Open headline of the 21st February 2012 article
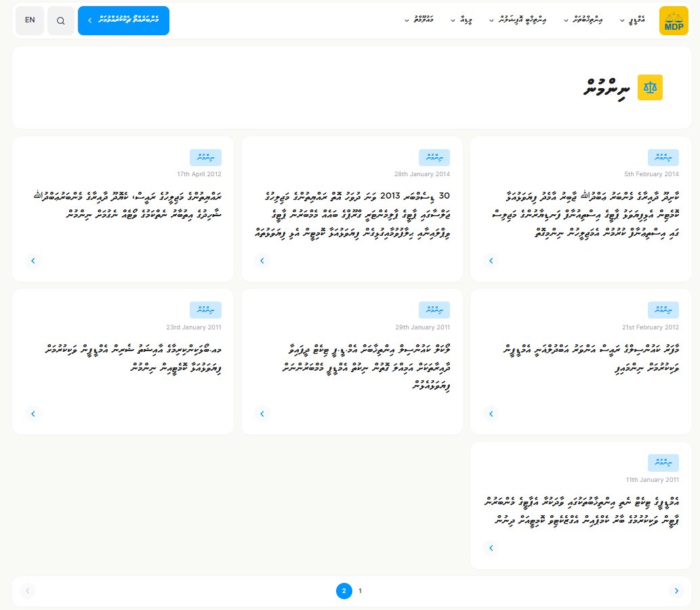This screenshot has height=610, width=700. pos(591,359)
